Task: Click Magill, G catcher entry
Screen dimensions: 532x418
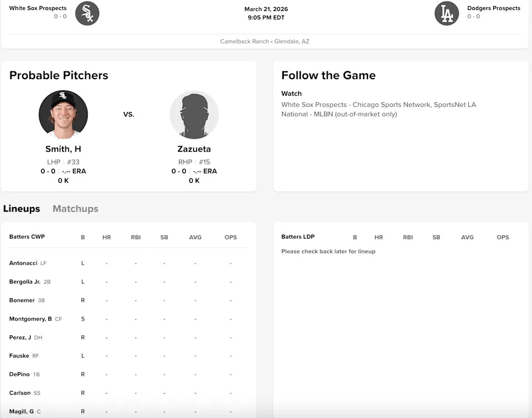Action: click(22, 411)
